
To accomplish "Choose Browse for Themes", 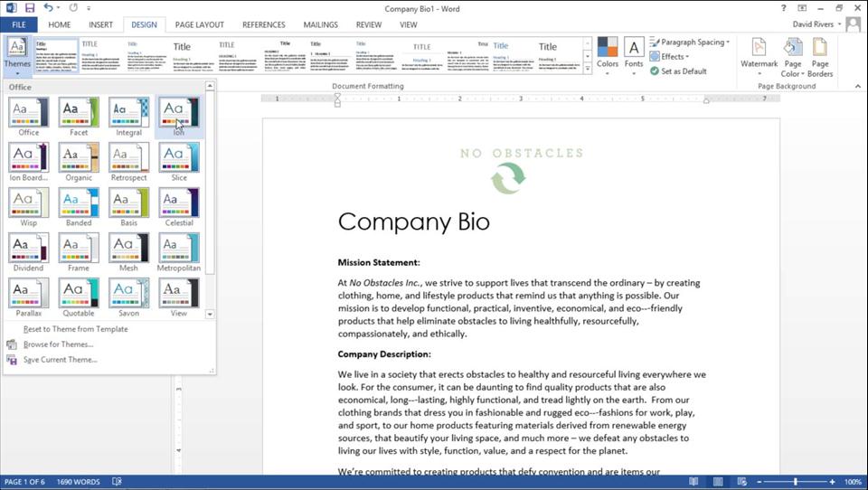I will [58, 344].
